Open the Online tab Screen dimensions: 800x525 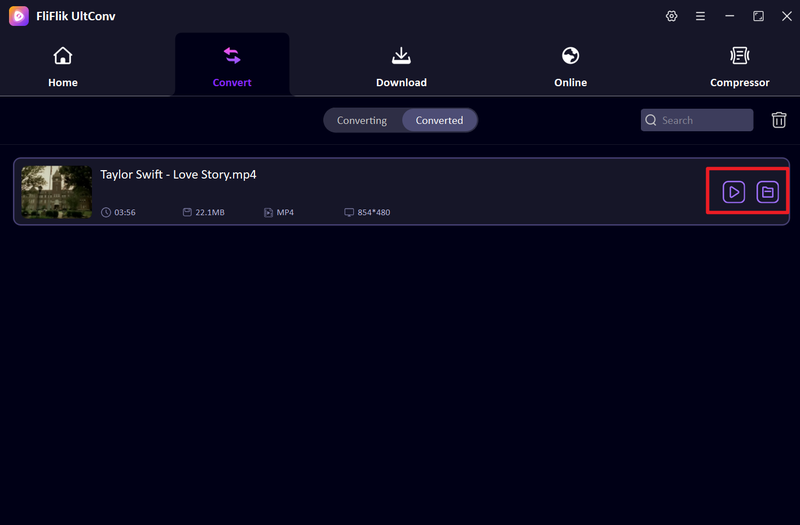570,66
